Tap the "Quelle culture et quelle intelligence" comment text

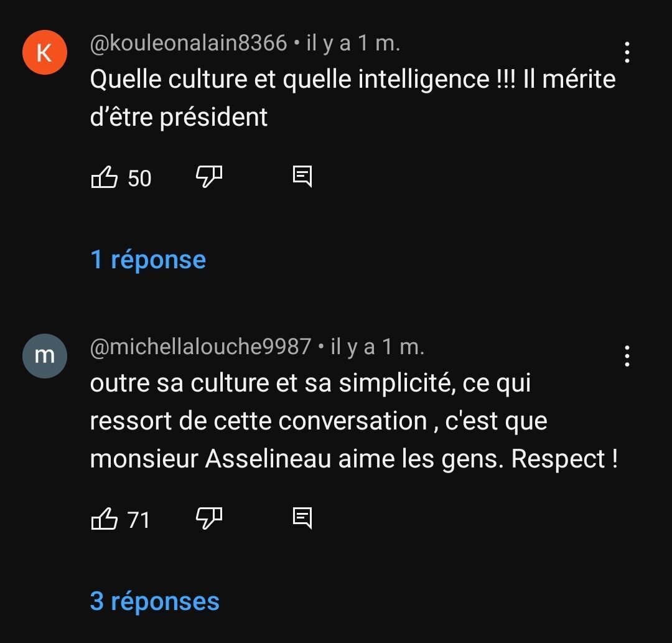pyautogui.click(x=352, y=98)
